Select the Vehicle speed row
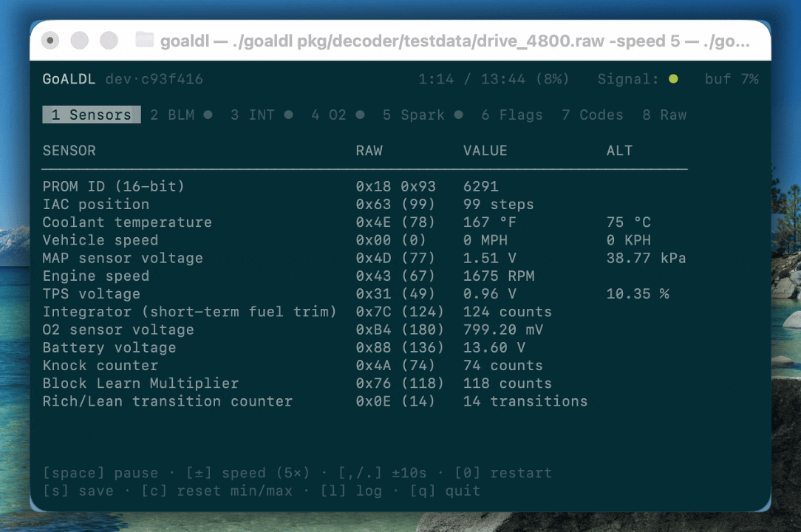 tap(365, 239)
